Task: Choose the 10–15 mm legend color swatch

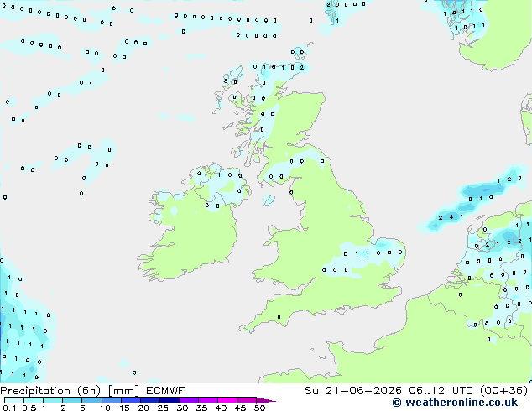Action: pos(112,400)
